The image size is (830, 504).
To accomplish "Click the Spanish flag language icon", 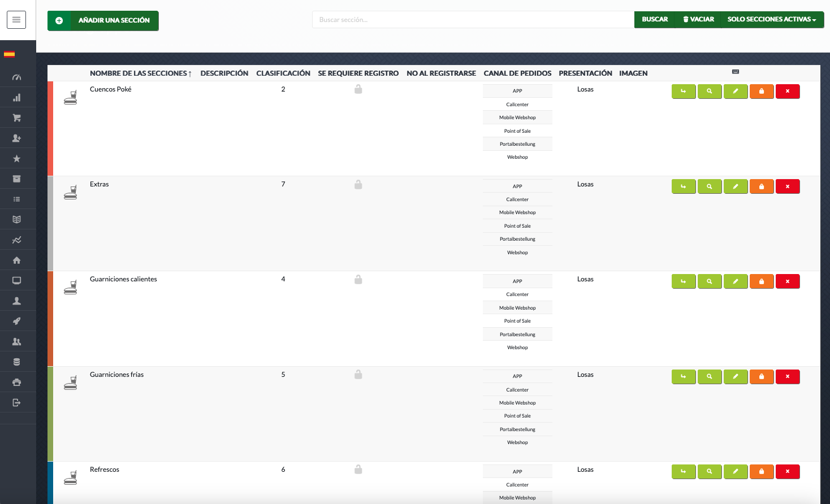I will point(9,54).
